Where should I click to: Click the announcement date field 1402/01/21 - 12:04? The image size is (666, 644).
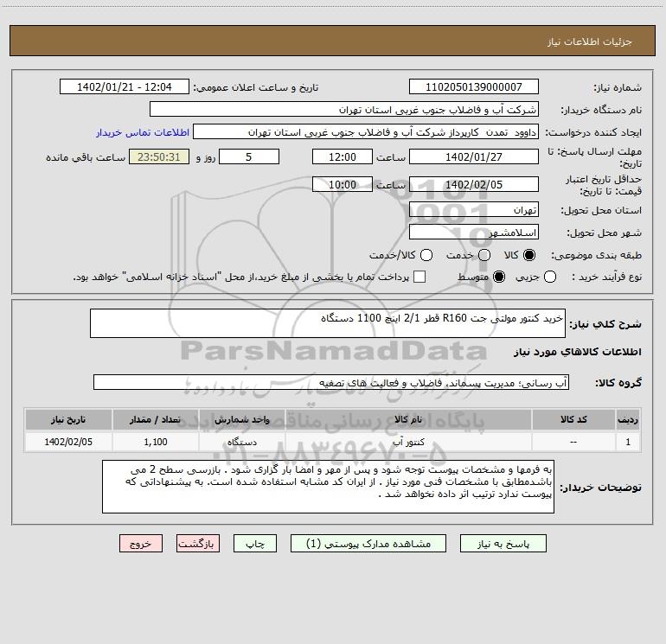click(x=125, y=87)
